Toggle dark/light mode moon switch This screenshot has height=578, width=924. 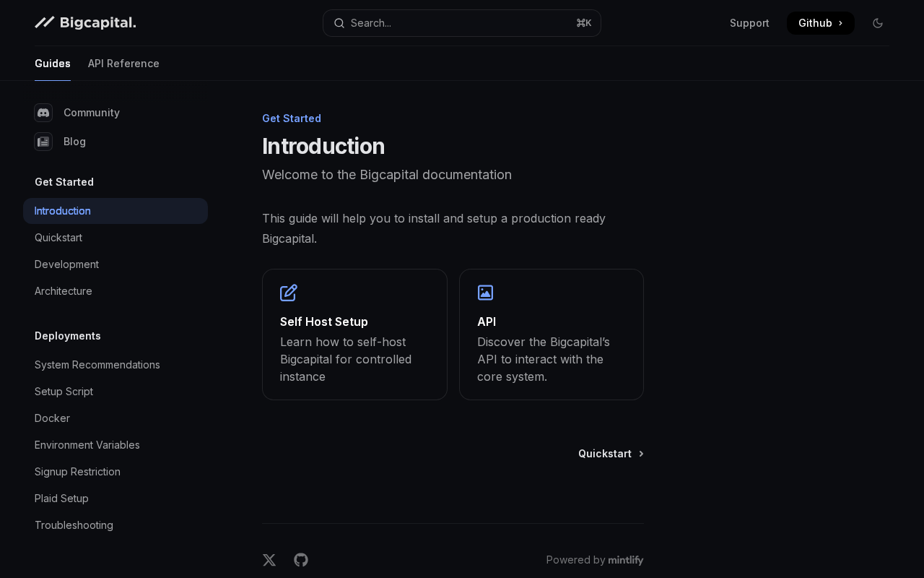pos(878,23)
